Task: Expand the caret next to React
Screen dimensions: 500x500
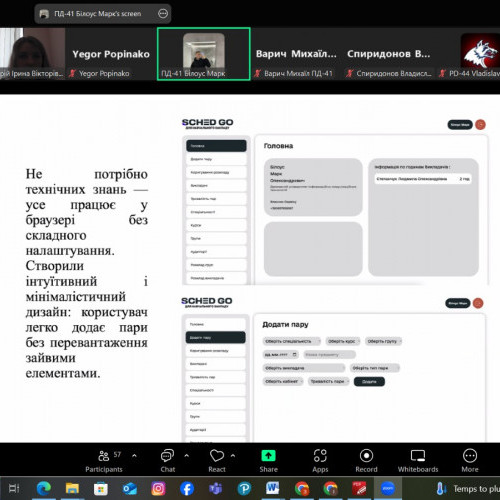Action: click(x=233, y=455)
